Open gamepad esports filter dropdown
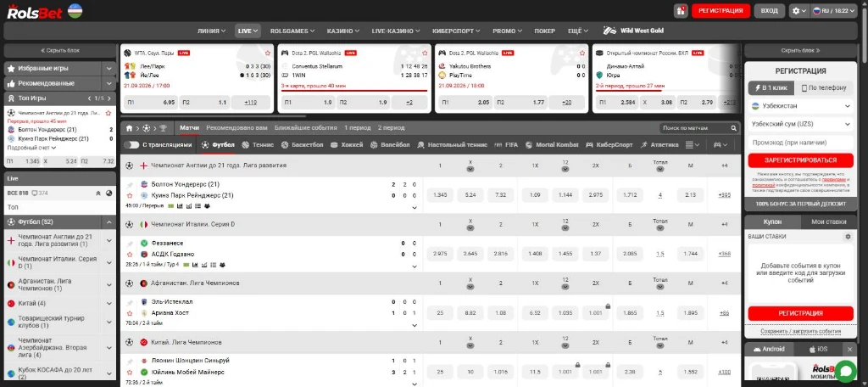The width and height of the screenshot is (868, 387). (x=721, y=145)
